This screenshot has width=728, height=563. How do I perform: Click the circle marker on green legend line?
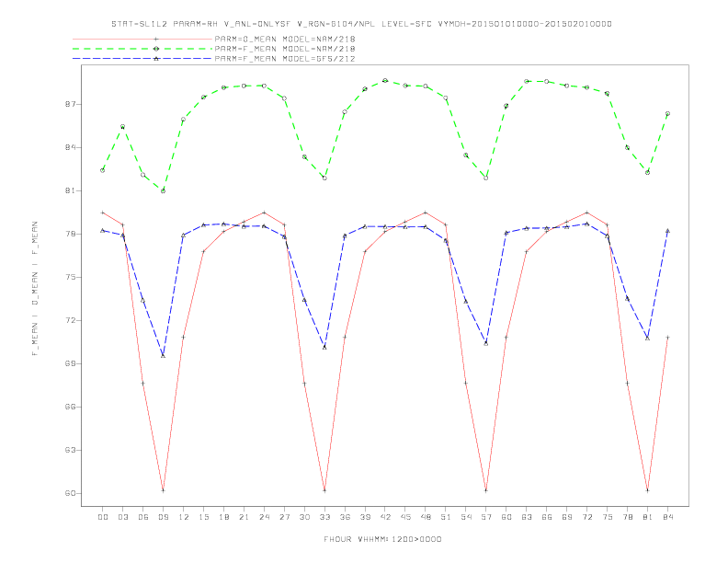pos(156,49)
